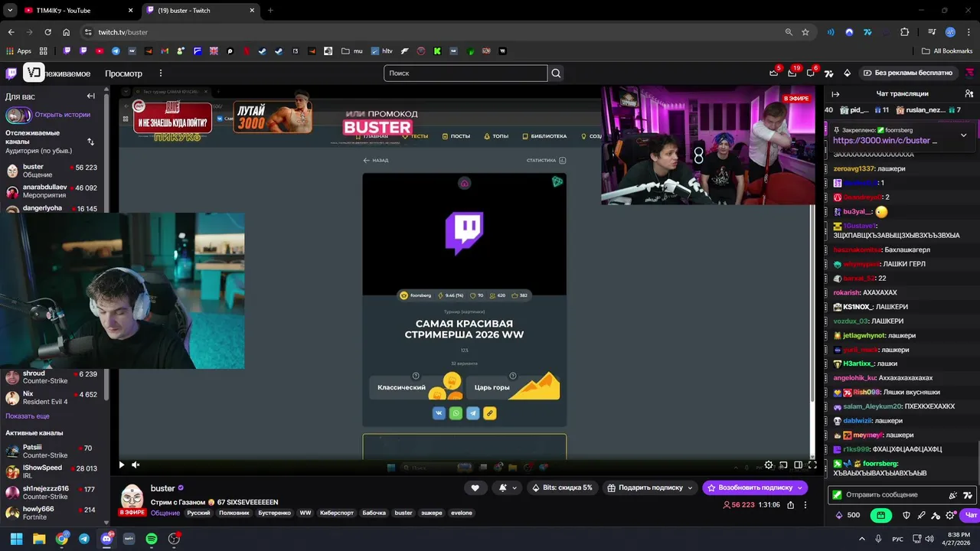Sort followed channels with the arrows icon
Viewport: 980px width, 551px height.
point(90,142)
